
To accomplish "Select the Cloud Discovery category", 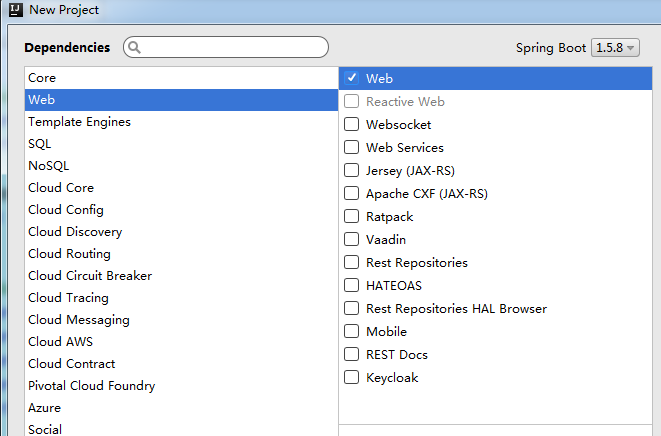I will point(181,231).
